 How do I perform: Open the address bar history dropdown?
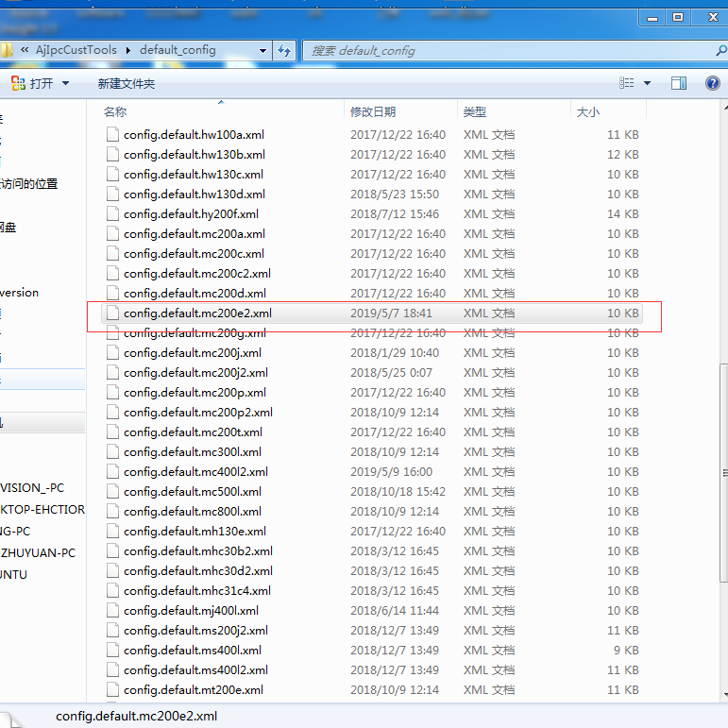click(262, 50)
